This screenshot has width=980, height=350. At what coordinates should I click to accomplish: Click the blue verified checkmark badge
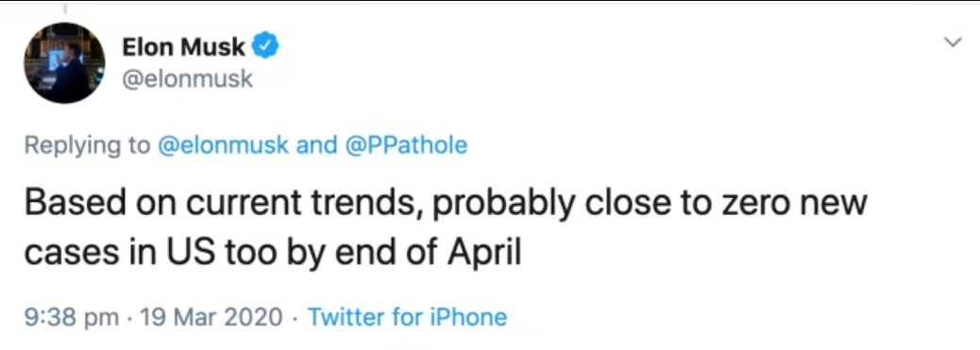pyautogui.click(x=265, y=46)
